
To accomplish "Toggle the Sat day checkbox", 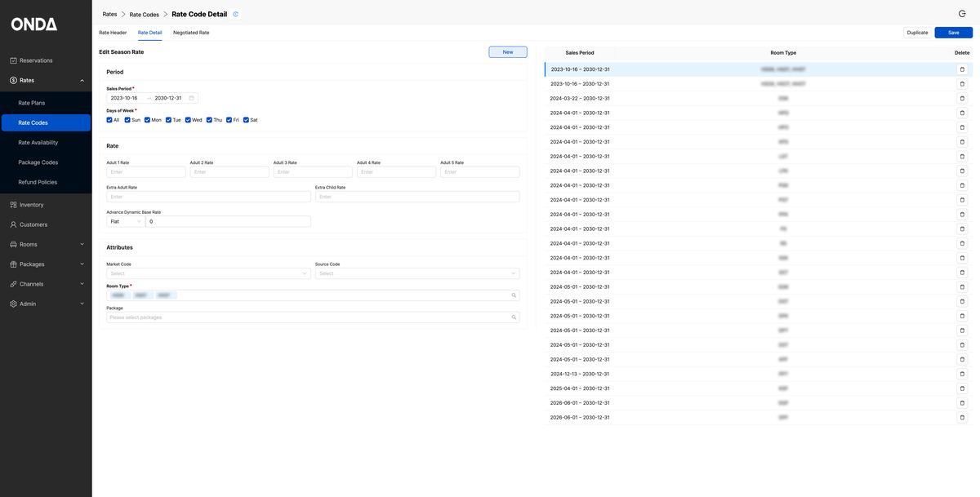I will point(246,120).
